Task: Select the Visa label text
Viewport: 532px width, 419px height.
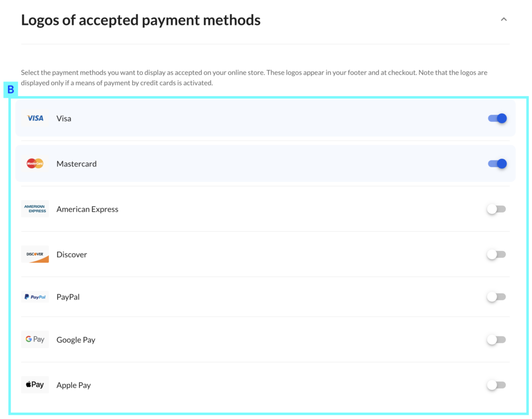Action: tap(64, 119)
